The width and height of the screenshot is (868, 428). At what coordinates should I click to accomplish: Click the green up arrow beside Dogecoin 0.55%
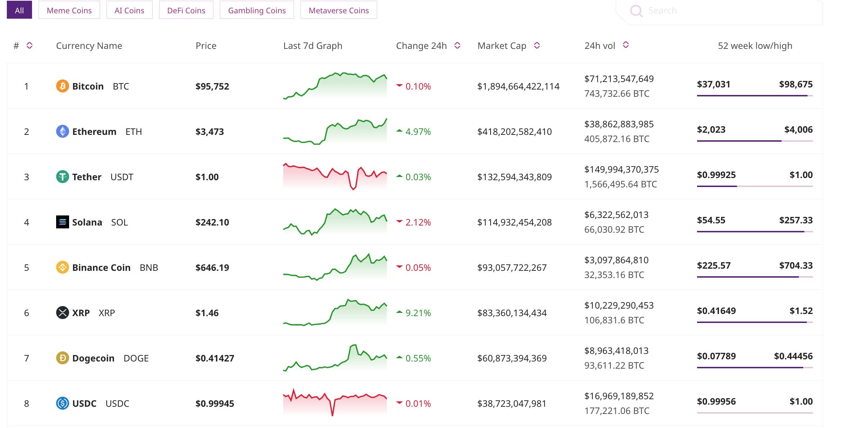(399, 358)
